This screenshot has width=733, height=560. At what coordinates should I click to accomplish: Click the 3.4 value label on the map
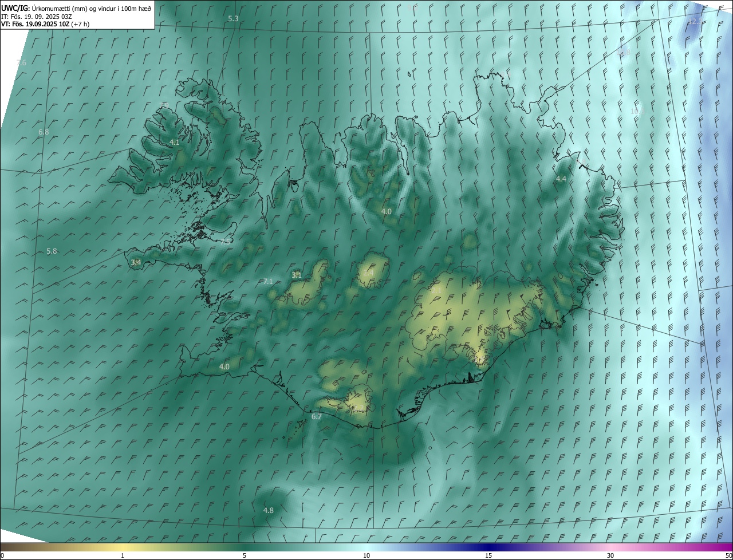click(136, 262)
